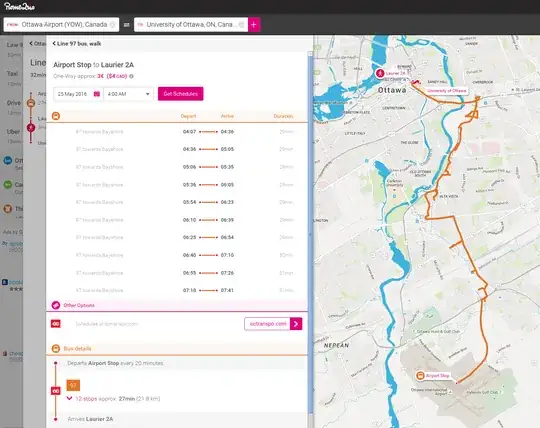Click the pink walk segment icon in sidebar
The width and height of the screenshot is (540, 428).
[x=31, y=128]
